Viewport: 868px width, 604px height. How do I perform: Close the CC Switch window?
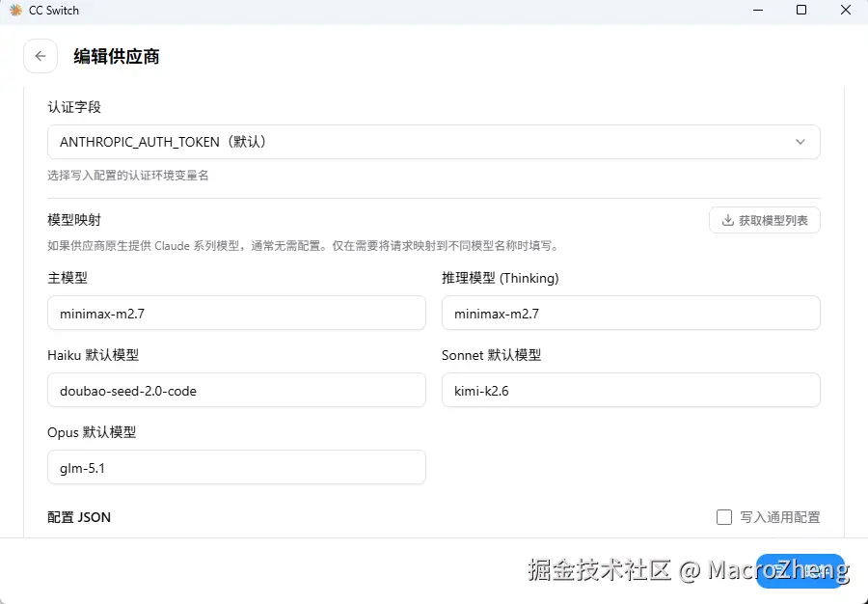(845, 10)
